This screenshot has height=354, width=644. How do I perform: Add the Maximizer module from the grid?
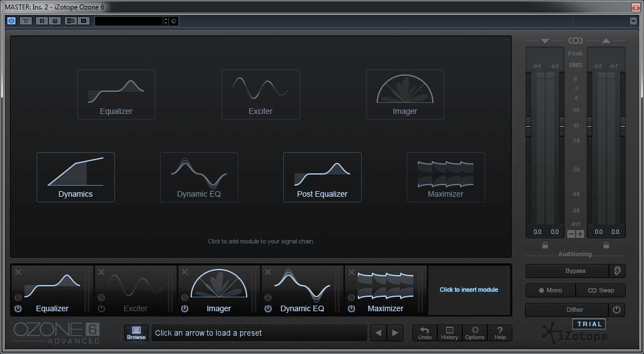pyautogui.click(x=446, y=177)
